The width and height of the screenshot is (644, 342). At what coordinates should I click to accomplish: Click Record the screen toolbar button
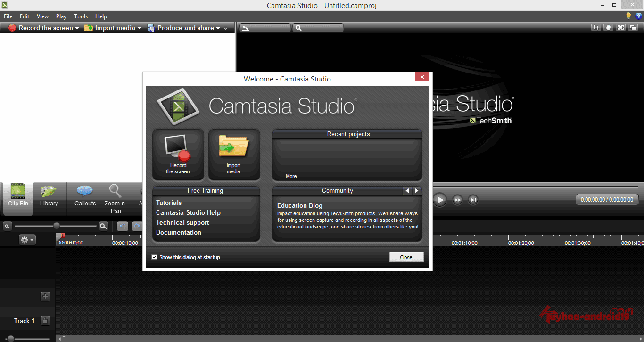tap(41, 28)
